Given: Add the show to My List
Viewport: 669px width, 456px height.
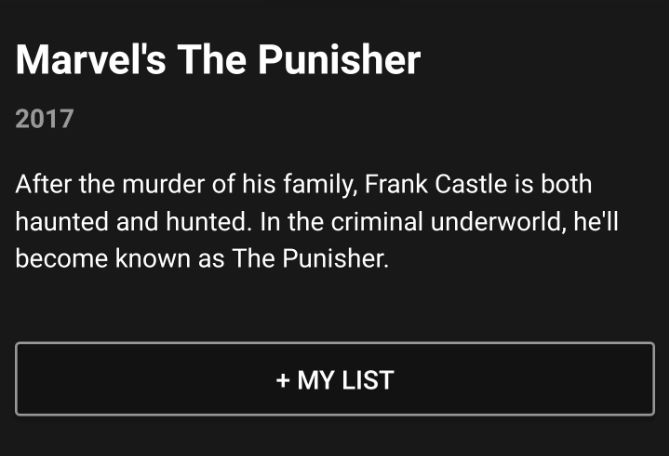Looking at the screenshot, I should tap(335, 379).
